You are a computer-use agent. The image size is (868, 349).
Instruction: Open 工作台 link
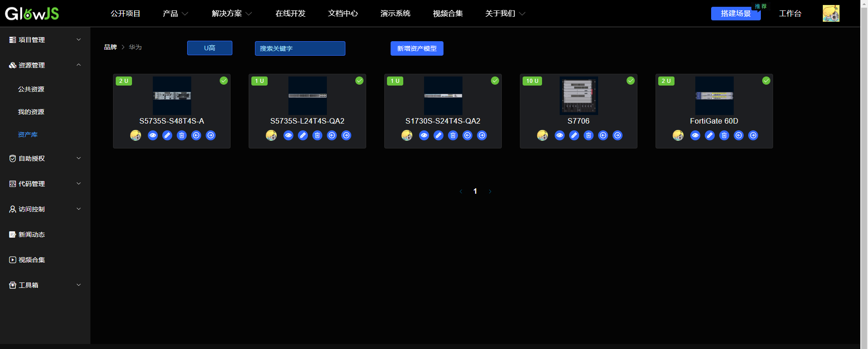pos(790,14)
